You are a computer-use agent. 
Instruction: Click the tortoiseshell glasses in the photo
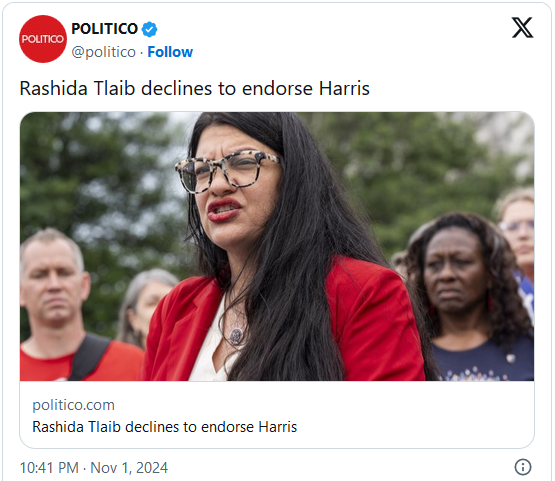click(x=228, y=171)
